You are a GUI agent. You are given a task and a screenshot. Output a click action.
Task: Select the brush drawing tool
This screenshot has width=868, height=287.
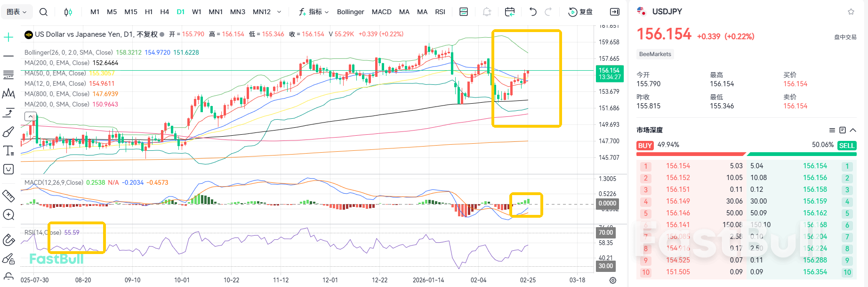coord(8,132)
